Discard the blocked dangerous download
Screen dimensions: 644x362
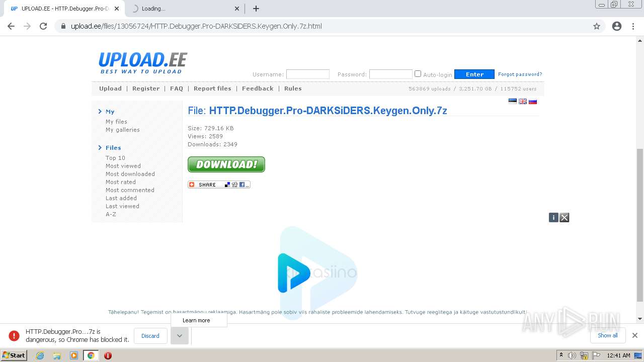[x=150, y=336]
